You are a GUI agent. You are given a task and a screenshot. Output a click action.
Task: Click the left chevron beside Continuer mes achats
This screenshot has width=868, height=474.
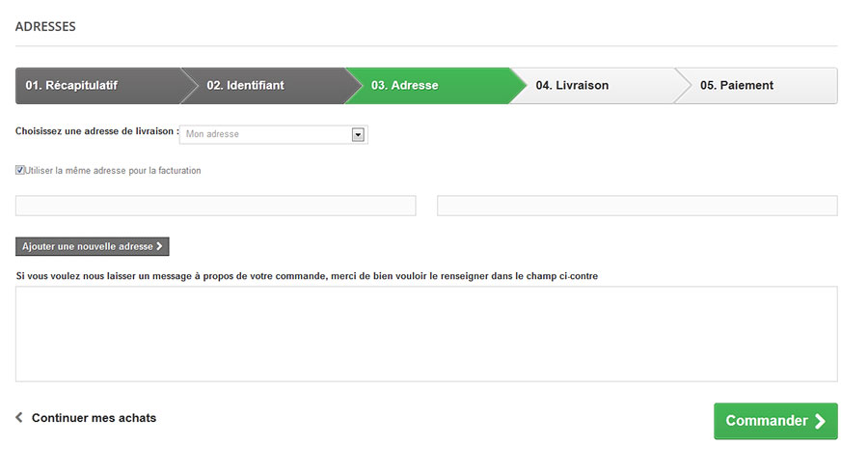(x=19, y=417)
